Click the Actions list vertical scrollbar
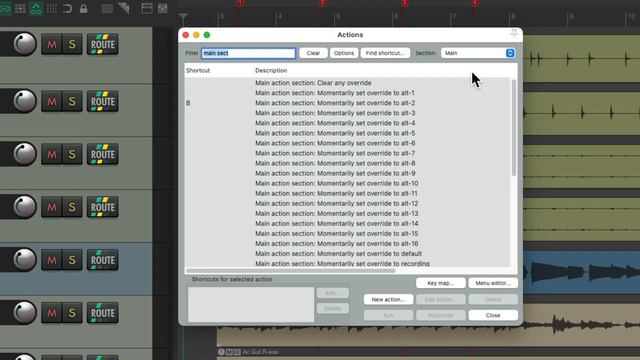This screenshot has width=640, height=360. pos(513,128)
